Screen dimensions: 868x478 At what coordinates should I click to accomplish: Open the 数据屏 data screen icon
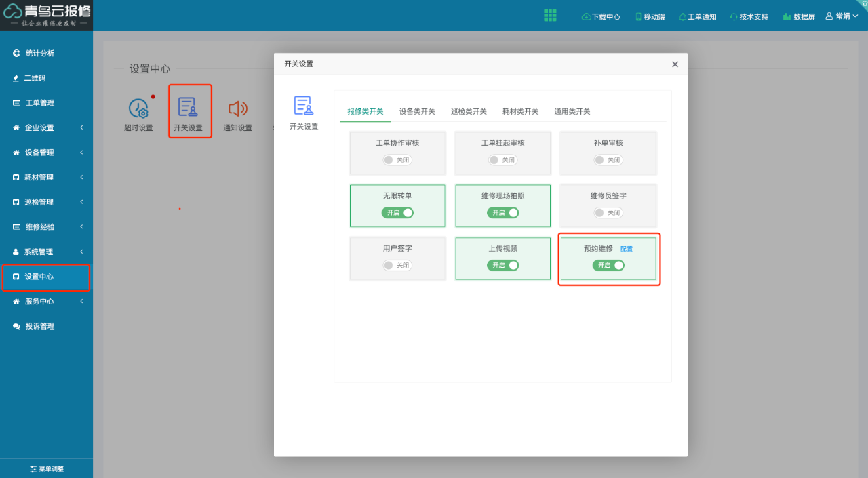[799, 16]
